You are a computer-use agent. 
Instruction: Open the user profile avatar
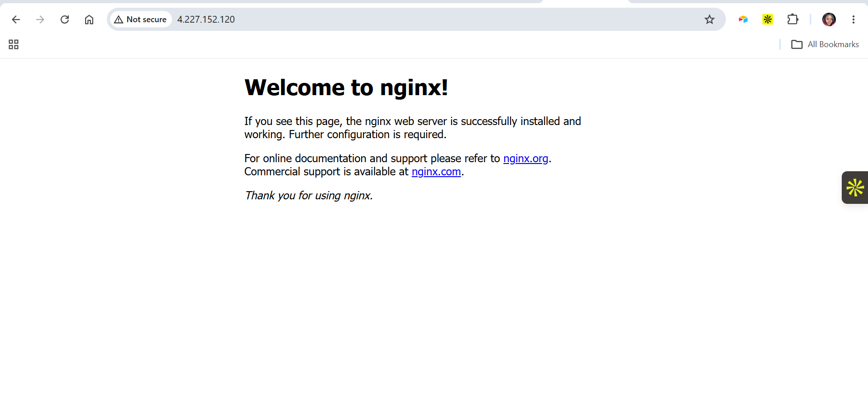829,19
